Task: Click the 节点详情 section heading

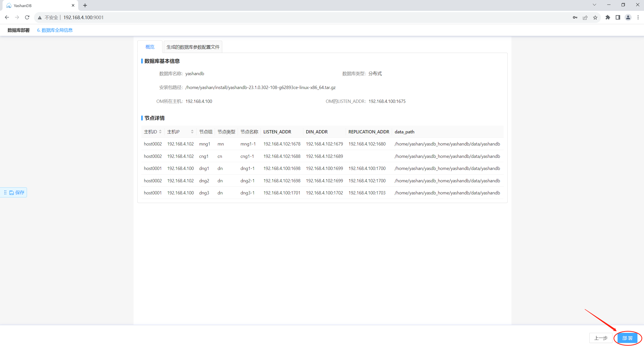Action: pyautogui.click(x=154, y=118)
